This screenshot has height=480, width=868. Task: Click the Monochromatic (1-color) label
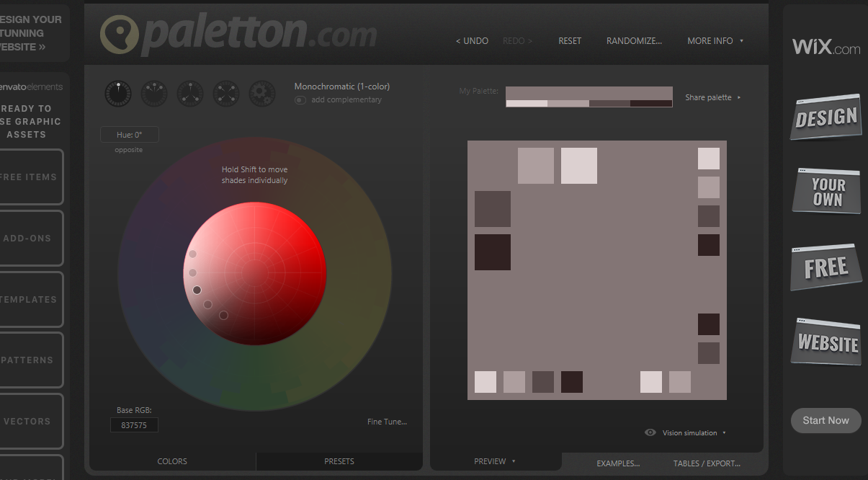pyautogui.click(x=342, y=86)
